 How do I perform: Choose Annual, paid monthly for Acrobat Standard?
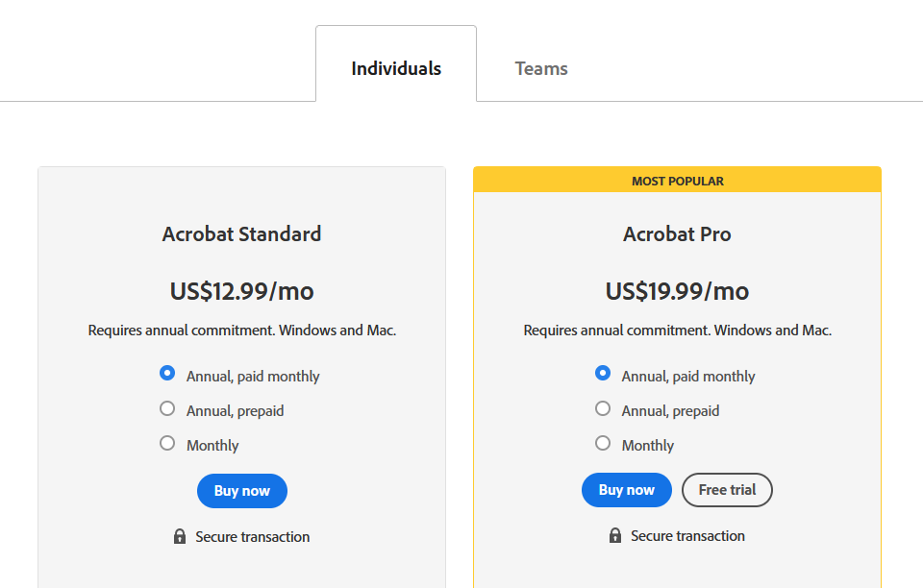click(x=167, y=374)
